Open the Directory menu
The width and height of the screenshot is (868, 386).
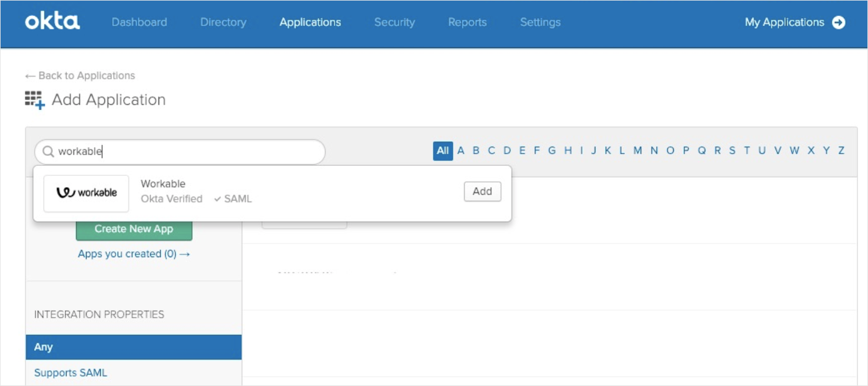click(x=223, y=22)
